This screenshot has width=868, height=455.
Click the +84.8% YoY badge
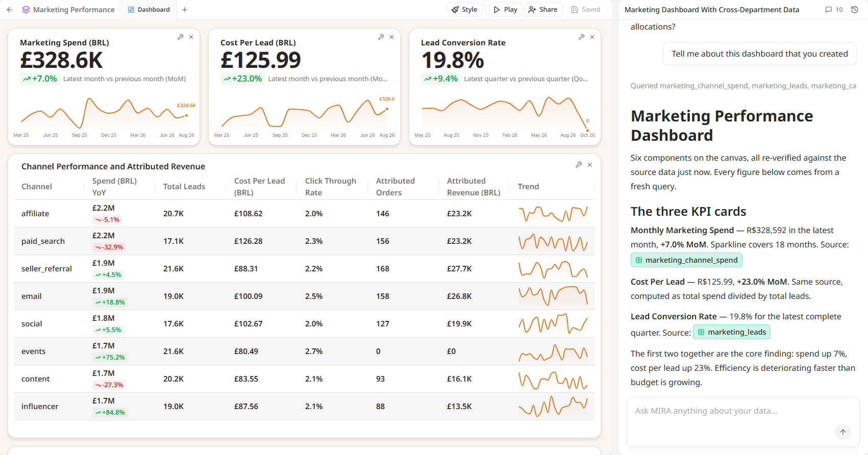(110, 412)
